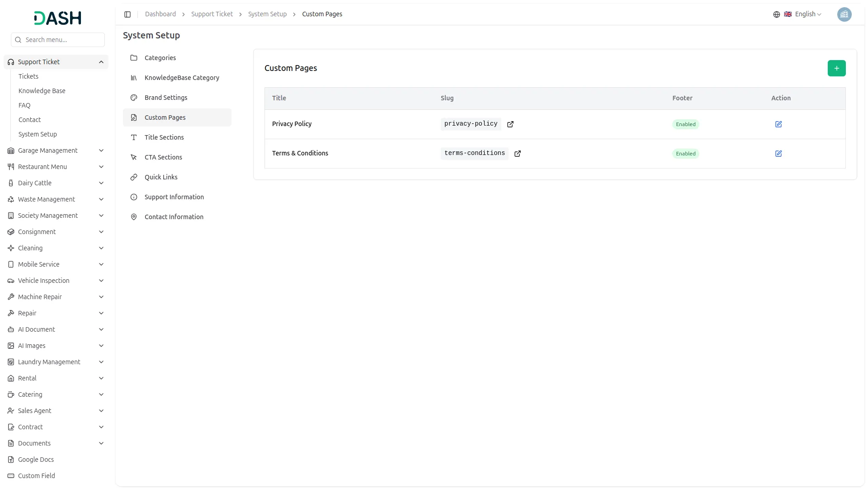The height and width of the screenshot is (488, 868).
Task: Edit the Privacy Policy page
Action: tap(778, 124)
